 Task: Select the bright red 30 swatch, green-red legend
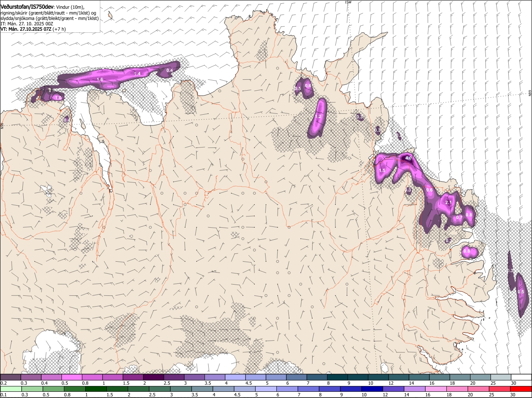click(521, 389)
